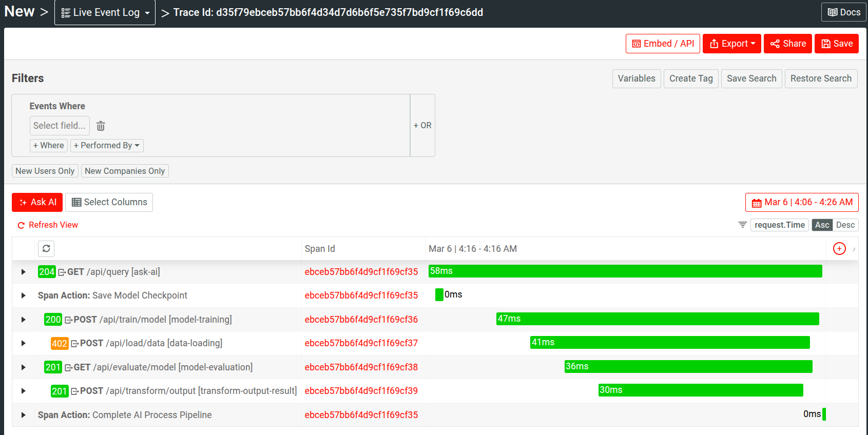Open Docs from the top bar
Screen dimensions: 868x435
(x=844, y=12)
